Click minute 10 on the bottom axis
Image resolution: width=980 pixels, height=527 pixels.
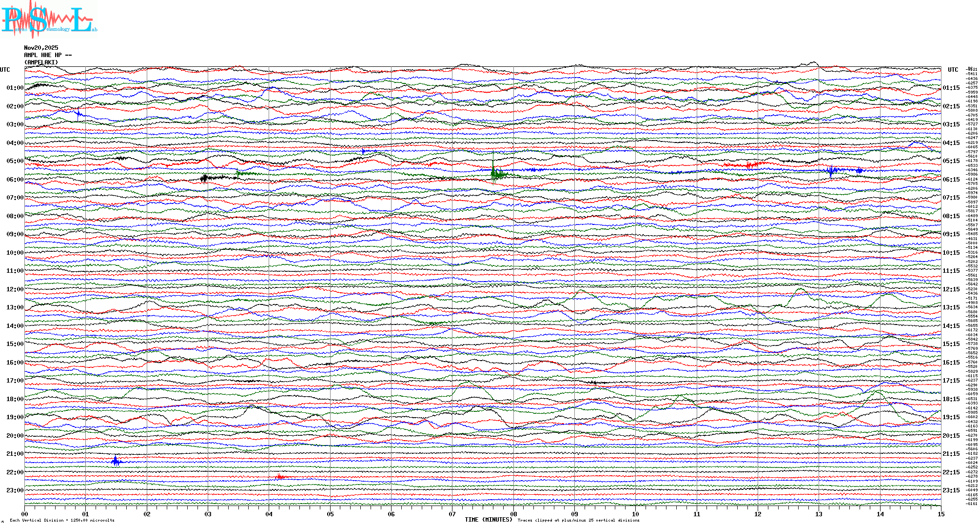tap(635, 514)
